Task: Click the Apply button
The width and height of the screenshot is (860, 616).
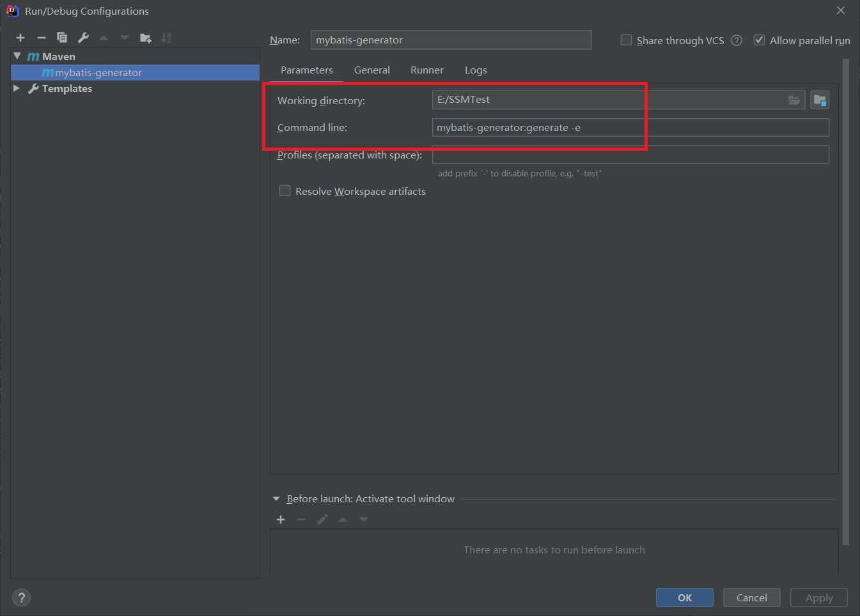Action: (x=819, y=597)
